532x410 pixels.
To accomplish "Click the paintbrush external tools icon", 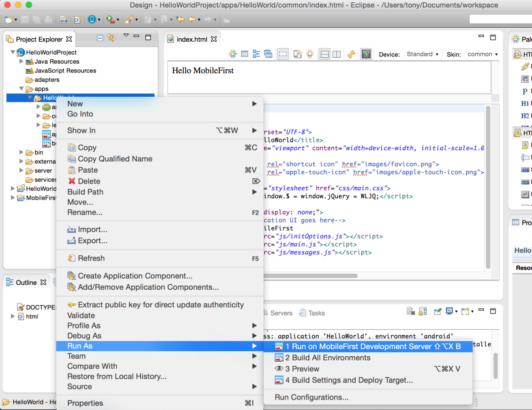I will tap(129, 19).
